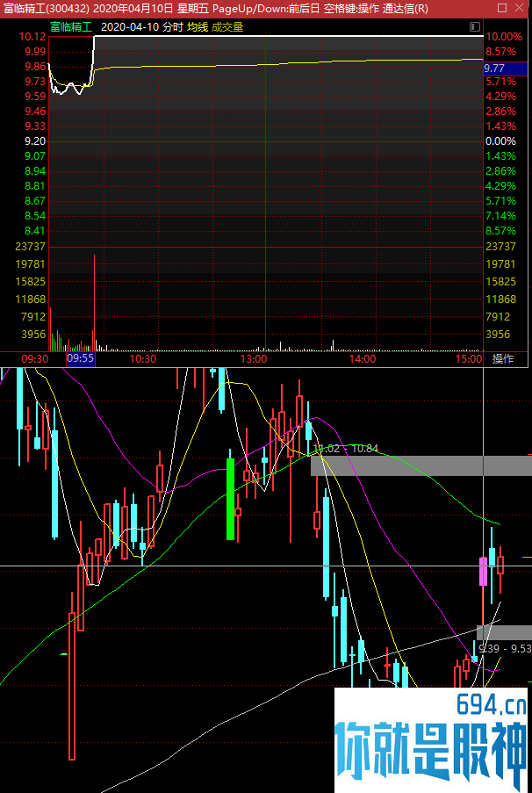Viewport: 532px width, 793px height.
Task: Click the pink highlighted candlestick on K-line chart
Action: 484,571
